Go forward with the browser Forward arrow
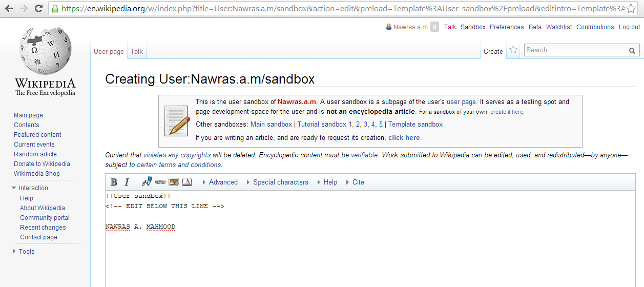644x287 pixels. tap(24, 9)
